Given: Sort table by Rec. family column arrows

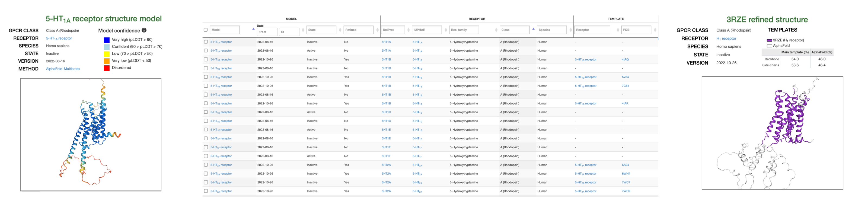Looking at the screenshot, I should 496,30.
